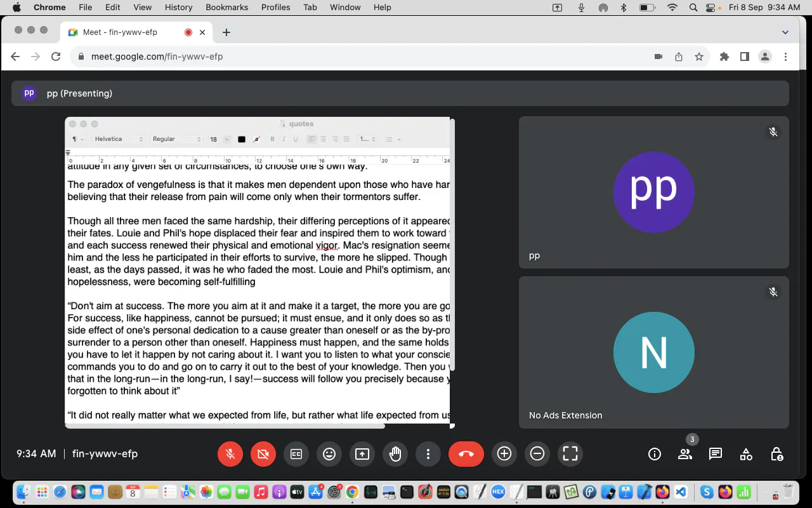
Task: Open the Profiles menu
Action: point(275,7)
